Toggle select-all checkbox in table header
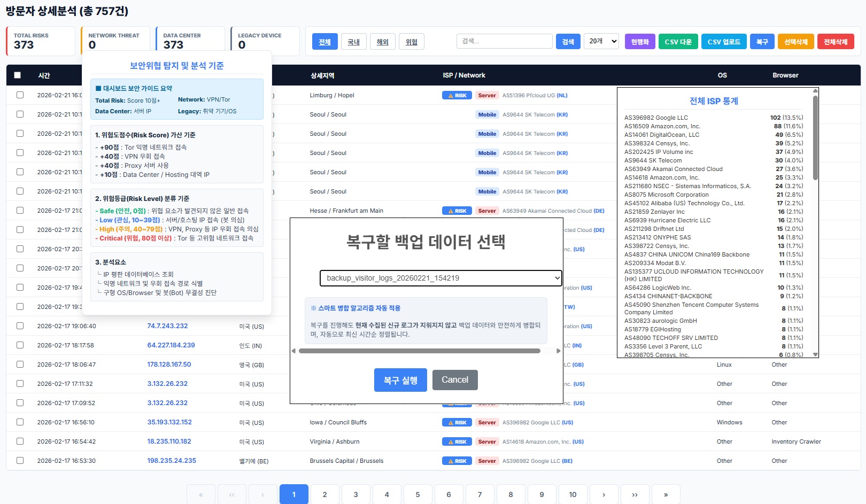866x504 pixels. (x=18, y=75)
